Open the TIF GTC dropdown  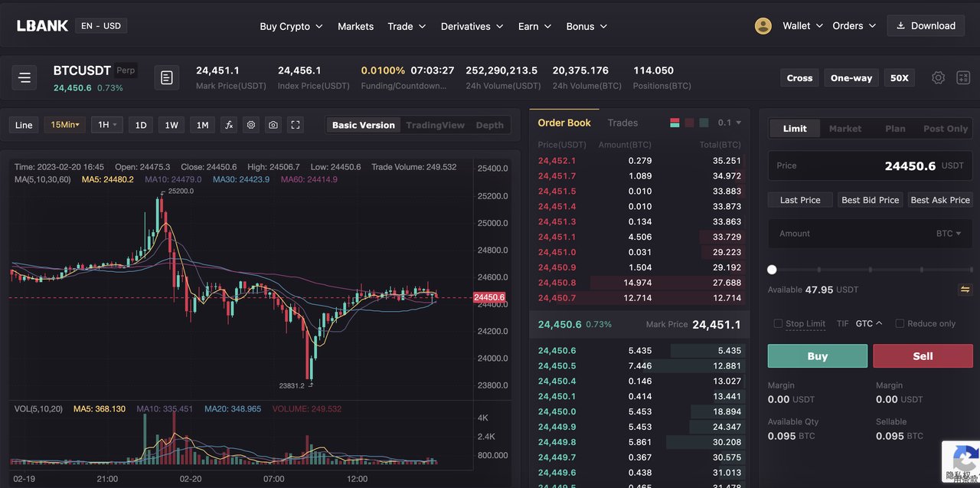(x=869, y=323)
